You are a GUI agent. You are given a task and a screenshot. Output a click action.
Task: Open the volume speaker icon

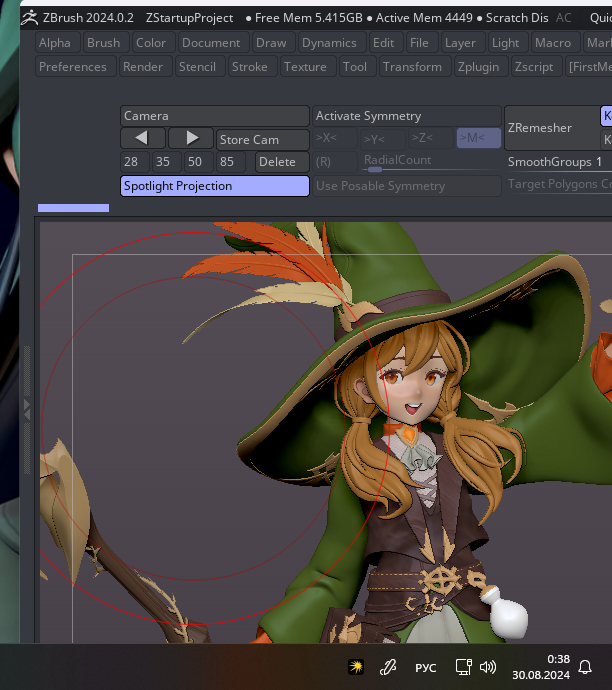point(487,667)
